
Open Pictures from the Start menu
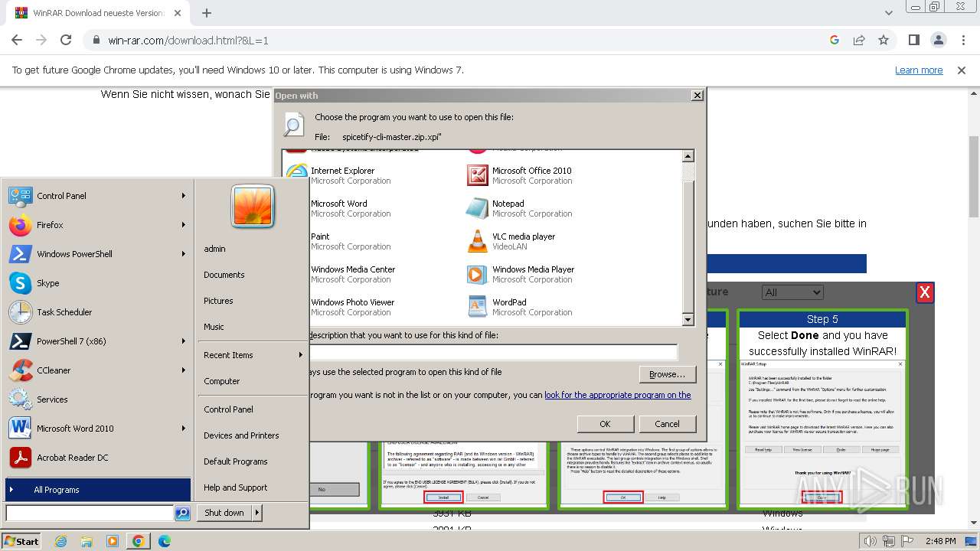coord(218,301)
